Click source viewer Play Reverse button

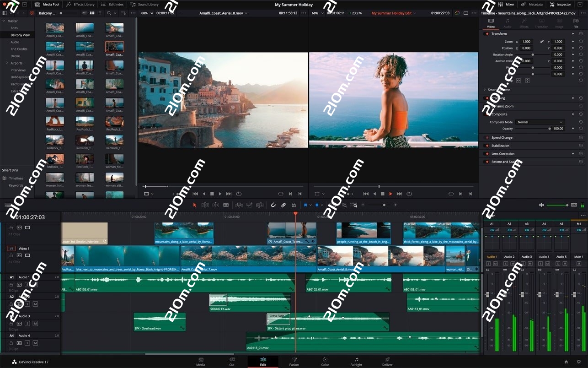[204, 194]
